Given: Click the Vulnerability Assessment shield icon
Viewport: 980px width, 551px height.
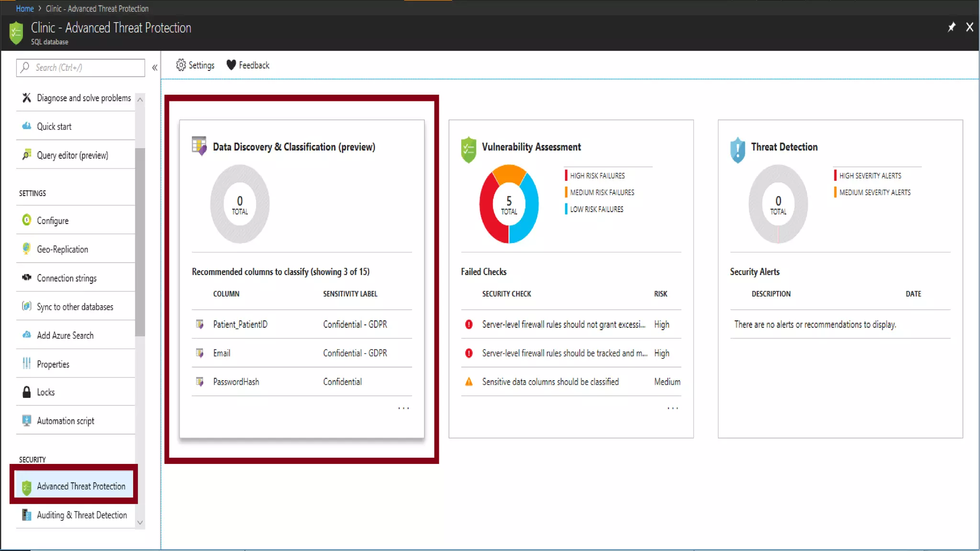Looking at the screenshot, I should [468, 150].
